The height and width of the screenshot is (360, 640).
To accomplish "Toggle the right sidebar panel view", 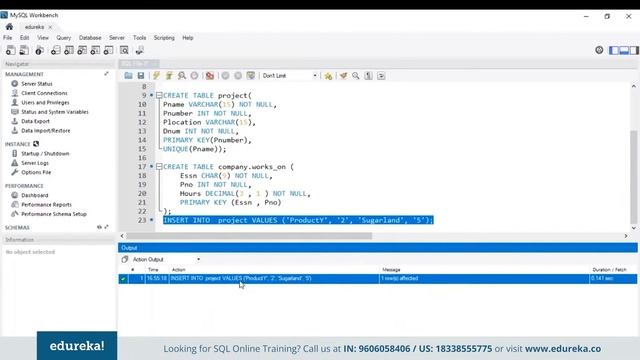I will point(634,50).
